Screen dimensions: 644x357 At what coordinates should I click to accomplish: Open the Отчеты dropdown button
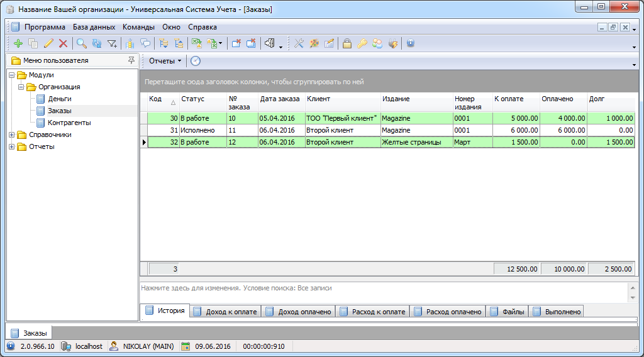(165, 61)
